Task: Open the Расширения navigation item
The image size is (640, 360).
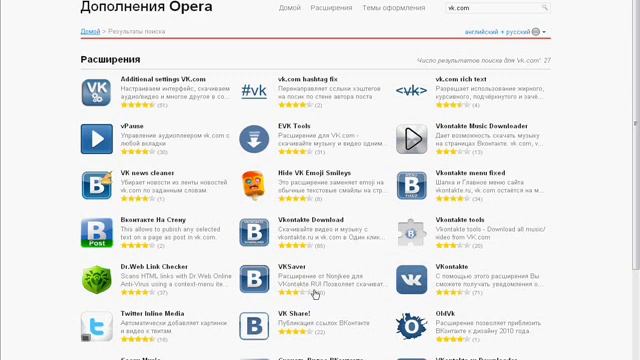Action: click(x=331, y=8)
